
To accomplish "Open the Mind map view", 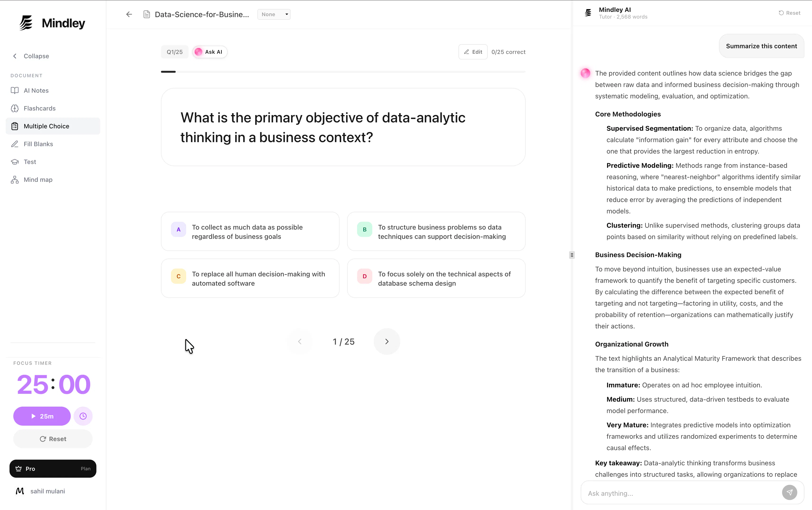I will coord(53,180).
